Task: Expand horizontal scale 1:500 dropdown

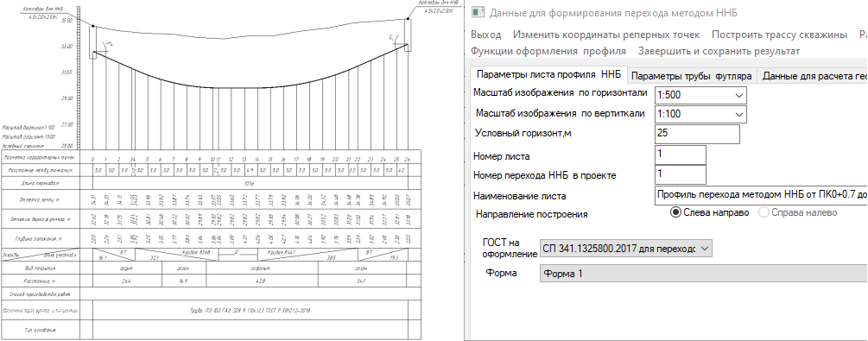Action: 700,95
